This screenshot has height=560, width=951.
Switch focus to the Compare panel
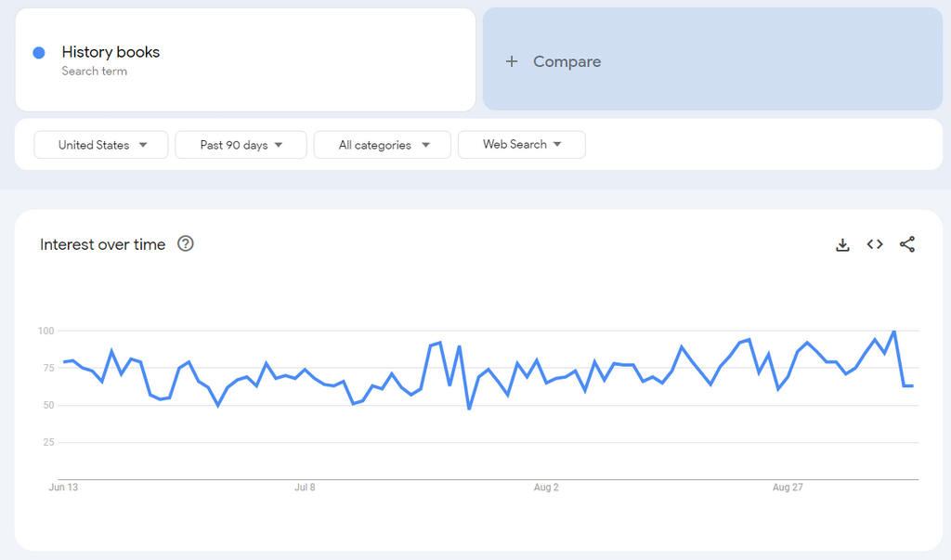713,59
